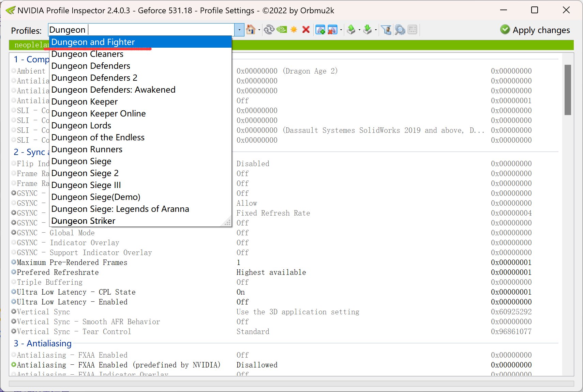Toggle the user-modified profiles filter icon
This screenshot has width=583, height=392.
pyautogui.click(x=386, y=30)
